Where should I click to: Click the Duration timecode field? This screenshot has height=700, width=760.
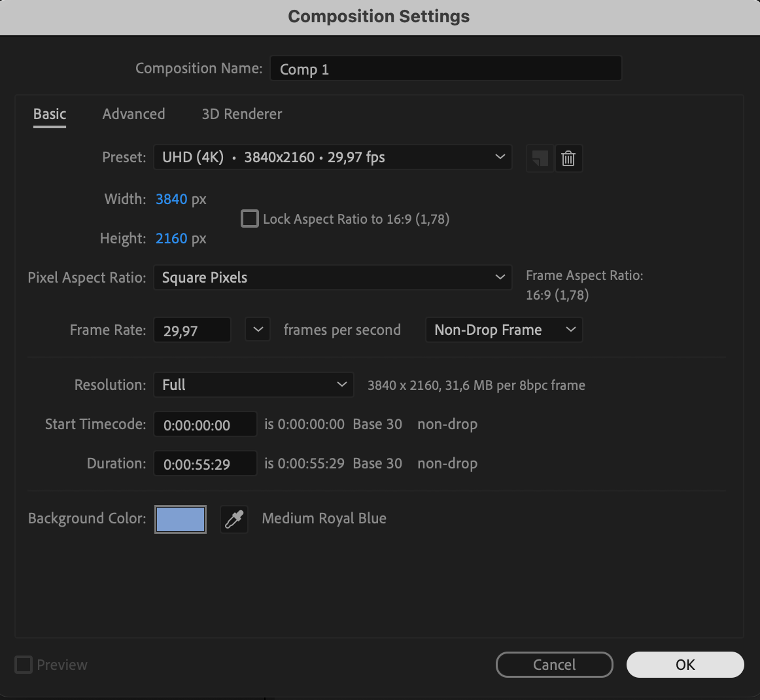(205, 464)
